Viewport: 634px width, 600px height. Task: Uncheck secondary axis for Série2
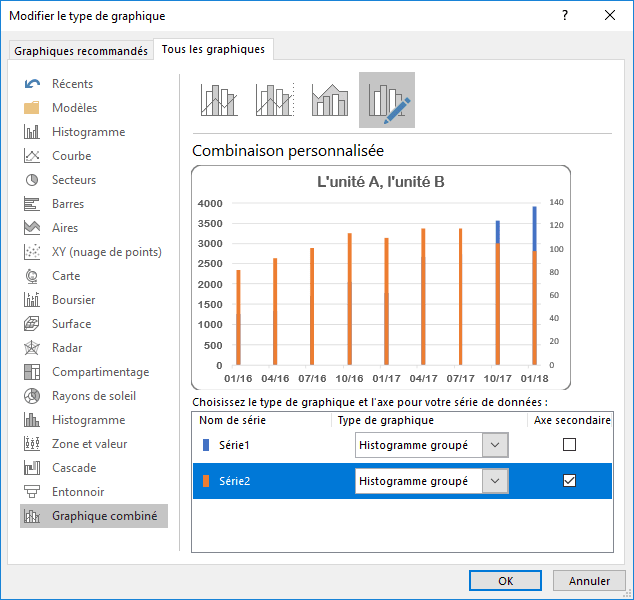(569, 481)
